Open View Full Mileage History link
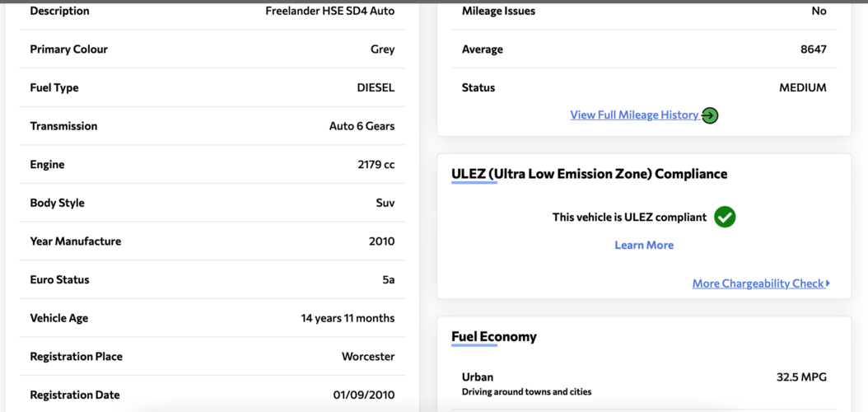 [634, 115]
